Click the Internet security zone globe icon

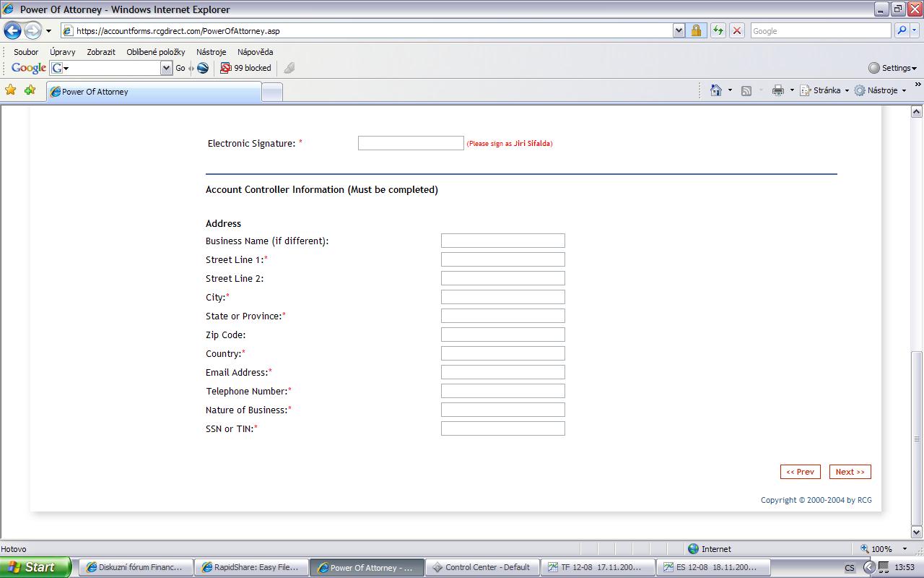click(x=693, y=549)
